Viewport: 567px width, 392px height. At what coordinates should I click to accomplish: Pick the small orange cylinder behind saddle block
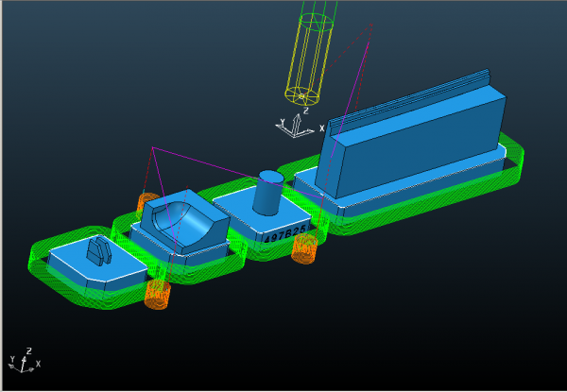click(x=147, y=202)
